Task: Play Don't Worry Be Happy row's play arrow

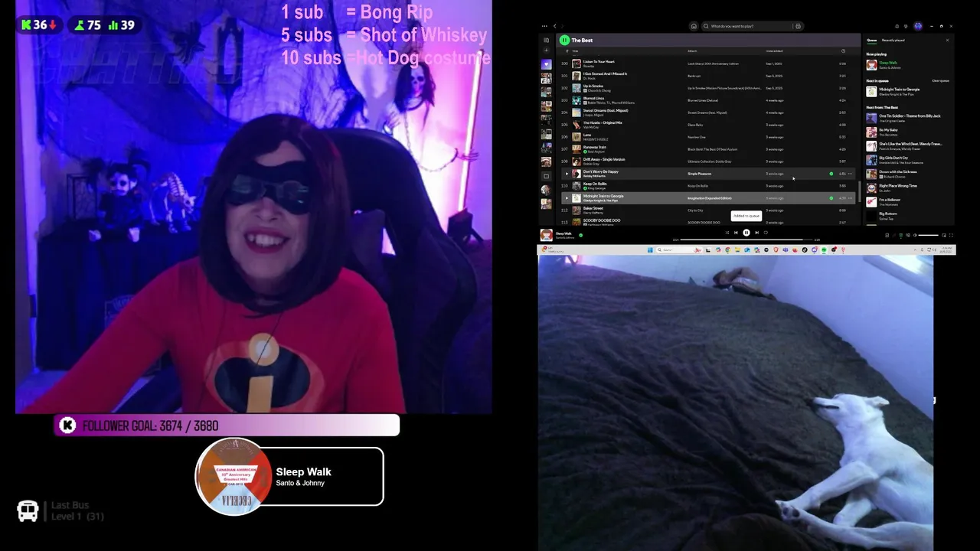Action: [x=567, y=174]
